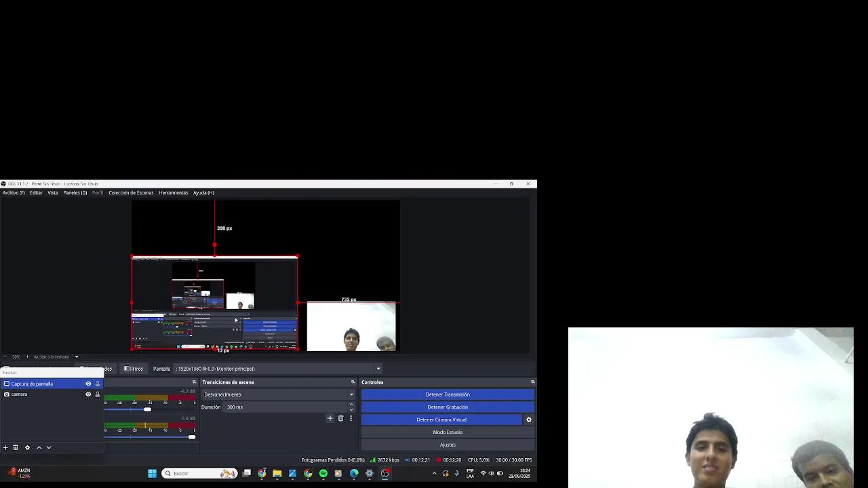Toggle visibility of Captura de pantalla source
Image resolution: width=868 pixels, height=488 pixels.
coord(88,384)
